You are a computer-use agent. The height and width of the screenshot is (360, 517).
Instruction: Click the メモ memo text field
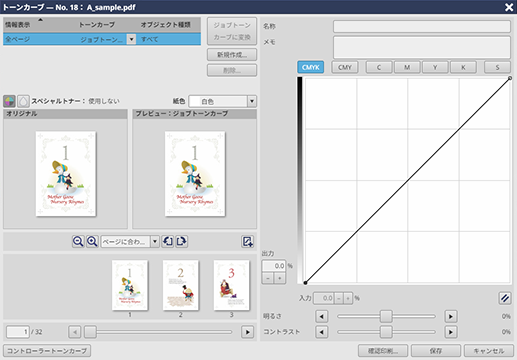(422, 48)
